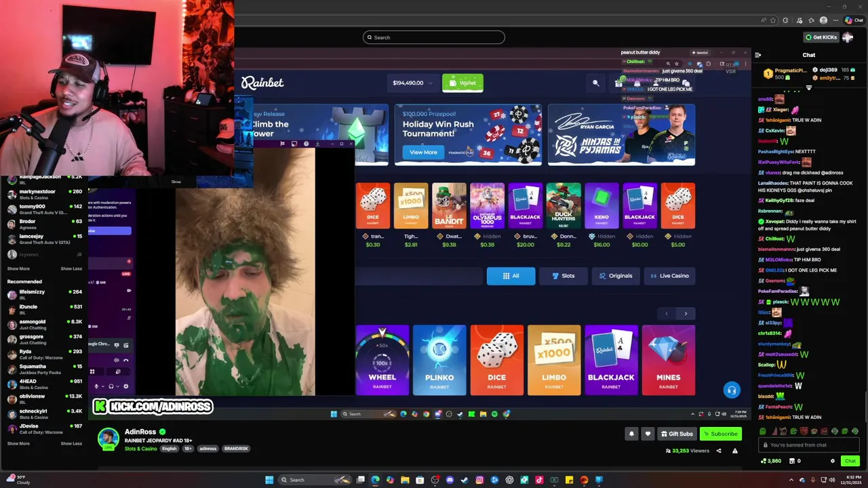The height and width of the screenshot is (488, 868).
Task: Open markynextdoor channel in sidebar
Action: [44, 194]
